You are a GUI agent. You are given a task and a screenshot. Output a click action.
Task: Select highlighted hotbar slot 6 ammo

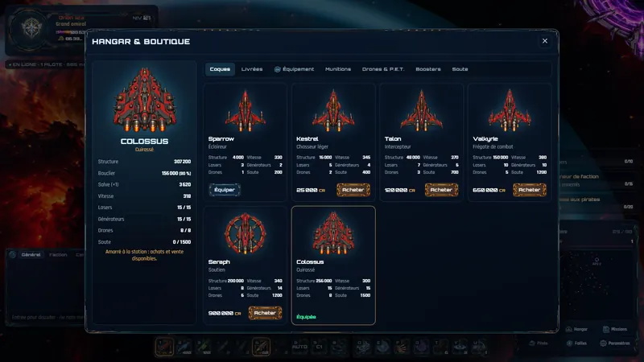261,347
